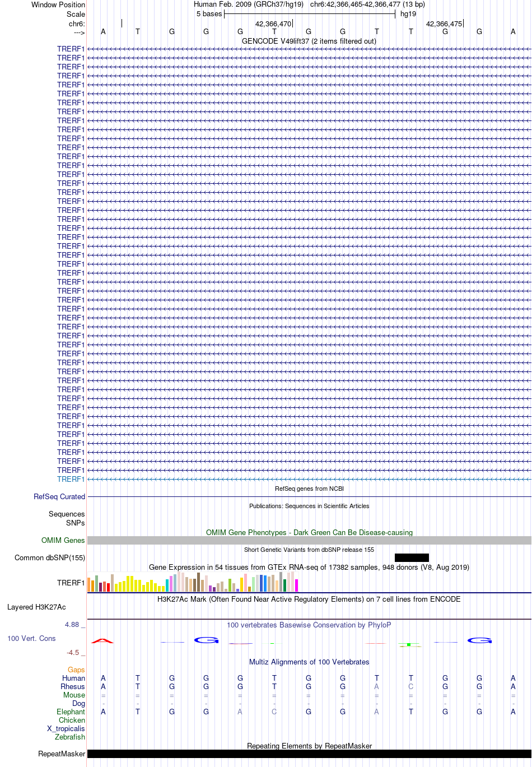Select the black dbSNP variant block
The height and width of the screenshot is (767, 532).
click(x=412, y=557)
